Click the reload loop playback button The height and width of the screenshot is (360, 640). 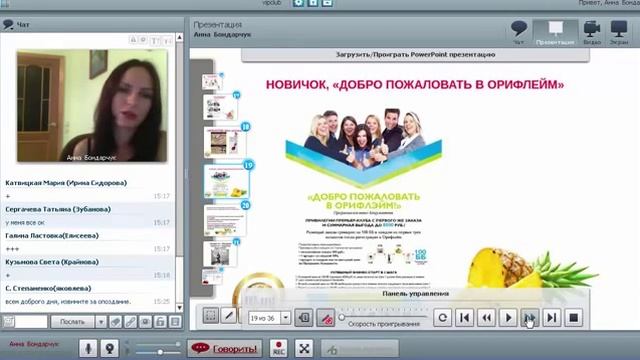[442, 317]
